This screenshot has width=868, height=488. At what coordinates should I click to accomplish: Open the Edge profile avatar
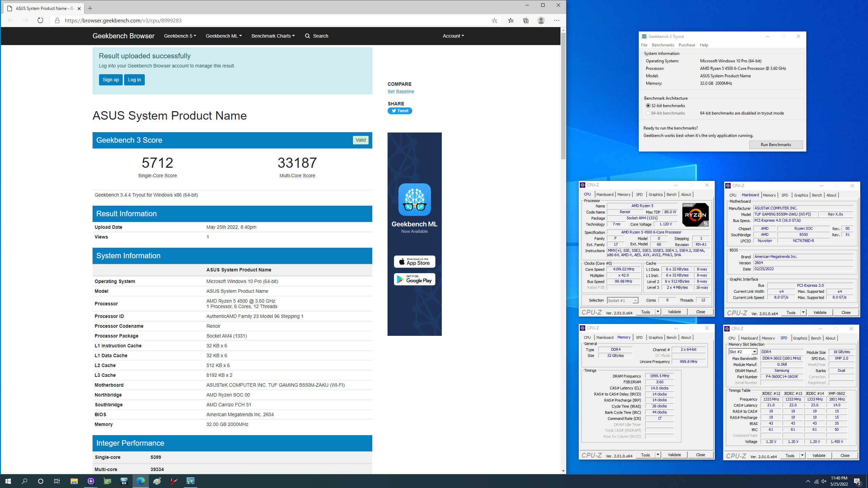pos(541,20)
